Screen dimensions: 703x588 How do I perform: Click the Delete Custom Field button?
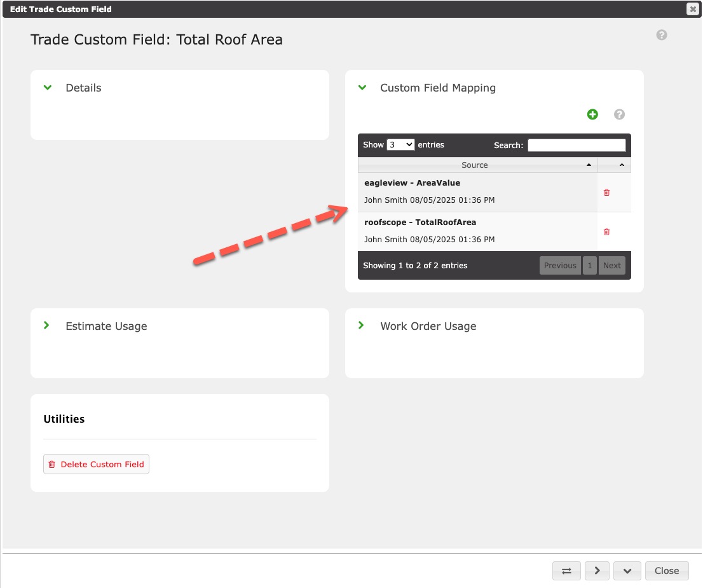click(96, 464)
